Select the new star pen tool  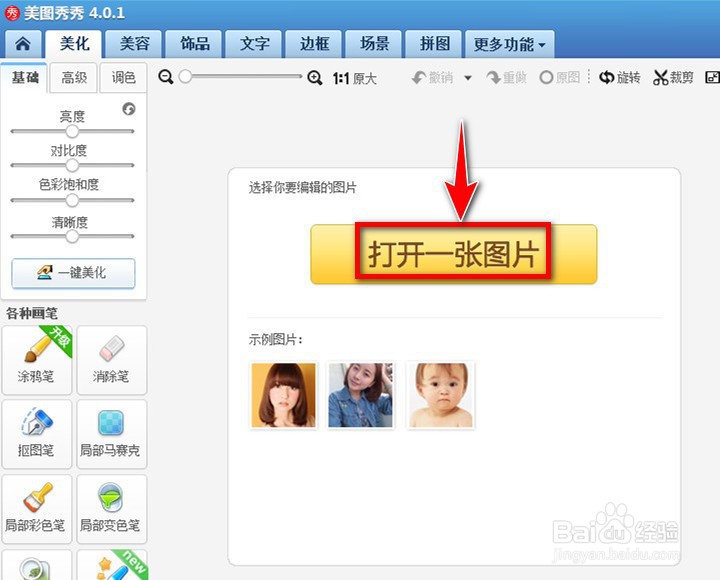tap(112, 565)
